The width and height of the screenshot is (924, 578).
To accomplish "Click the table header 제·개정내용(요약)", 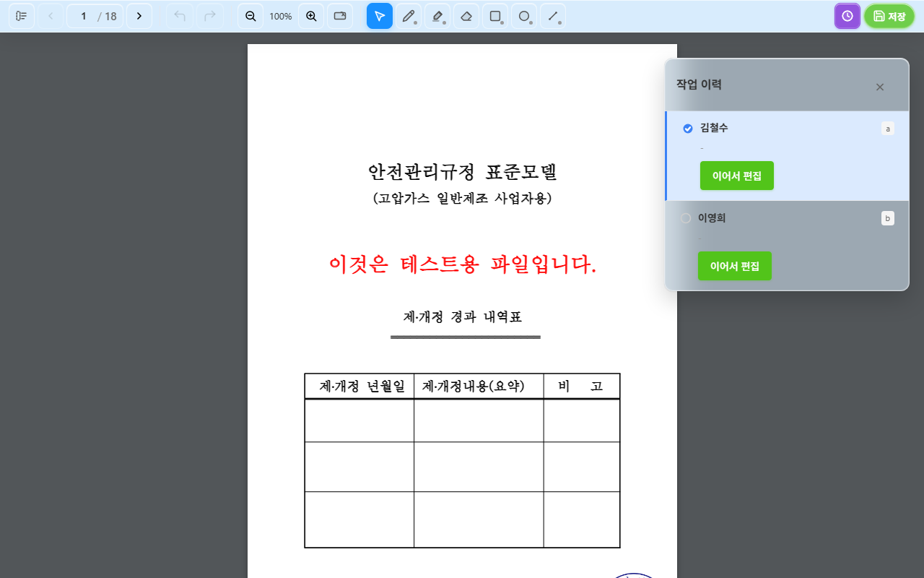I will pos(473,386).
